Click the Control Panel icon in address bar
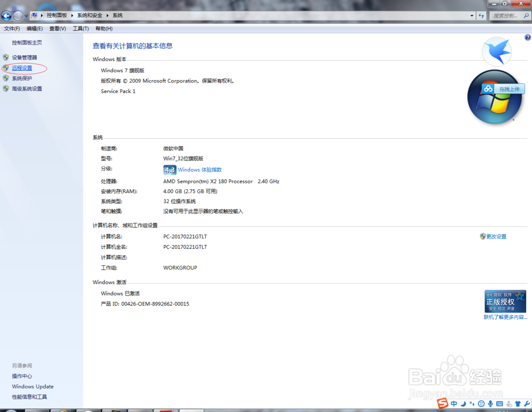 tap(34, 15)
